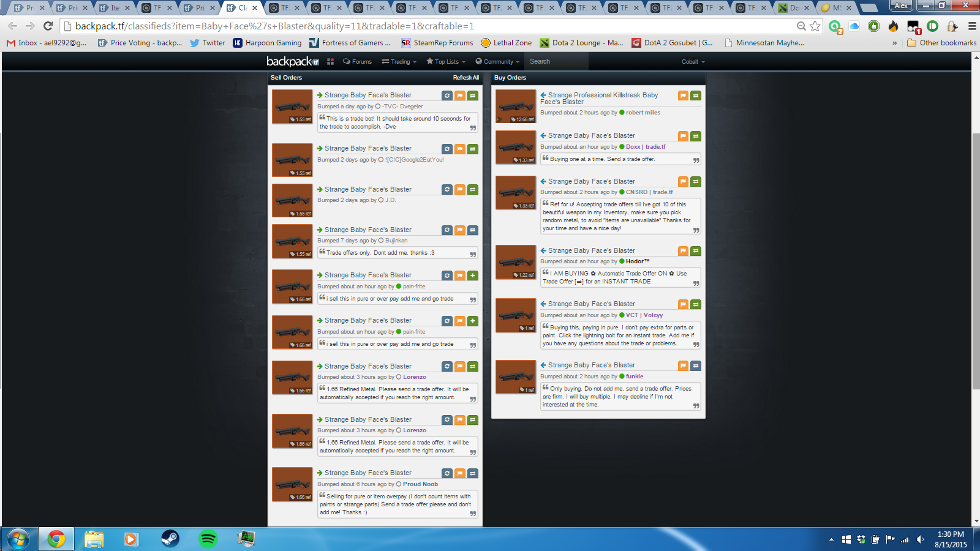Send trade offer to Doxx | trade.tf

[x=696, y=137]
